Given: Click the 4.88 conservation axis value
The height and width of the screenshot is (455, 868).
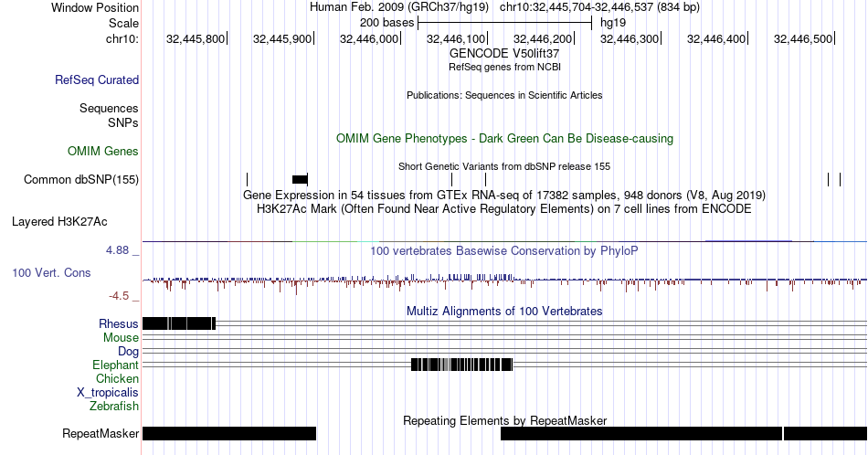Looking at the screenshot, I should pos(117,250).
